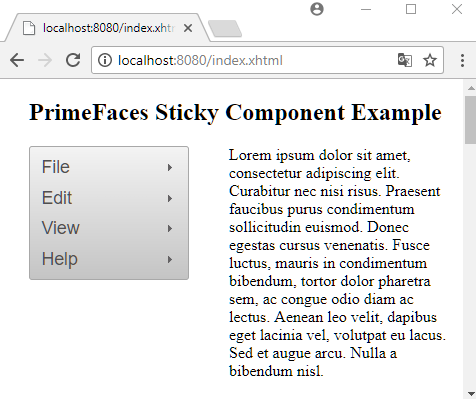Open the Help menu item

click(109, 259)
